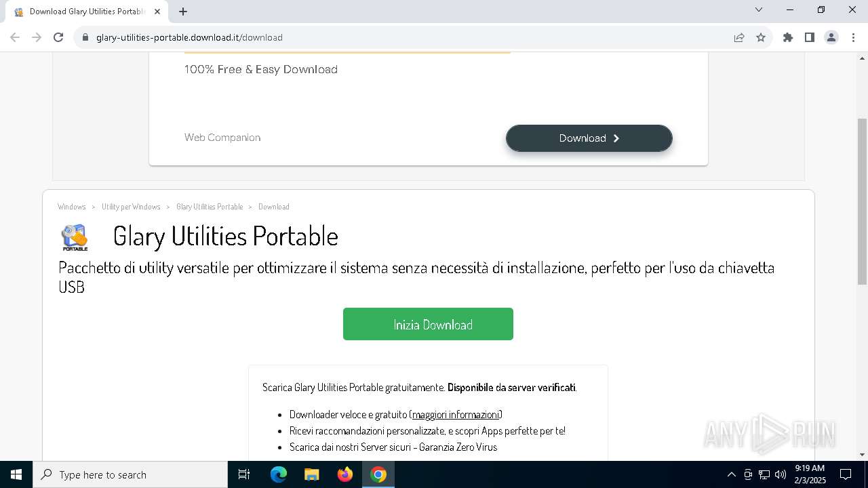Click the scrollbar up arrow

pos(863,58)
